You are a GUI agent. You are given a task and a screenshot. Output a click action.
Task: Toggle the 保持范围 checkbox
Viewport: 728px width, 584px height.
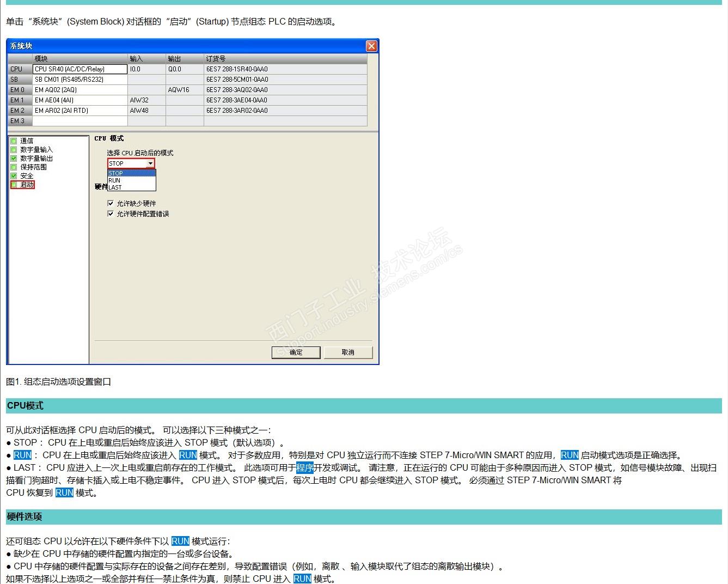tap(14, 167)
